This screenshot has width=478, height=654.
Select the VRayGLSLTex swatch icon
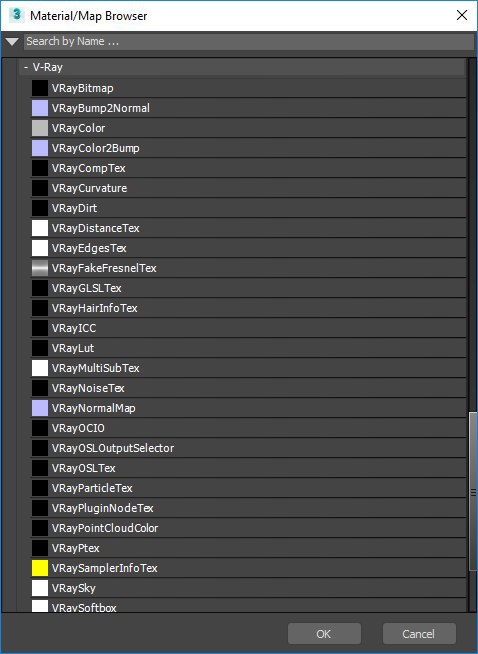(40, 288)
